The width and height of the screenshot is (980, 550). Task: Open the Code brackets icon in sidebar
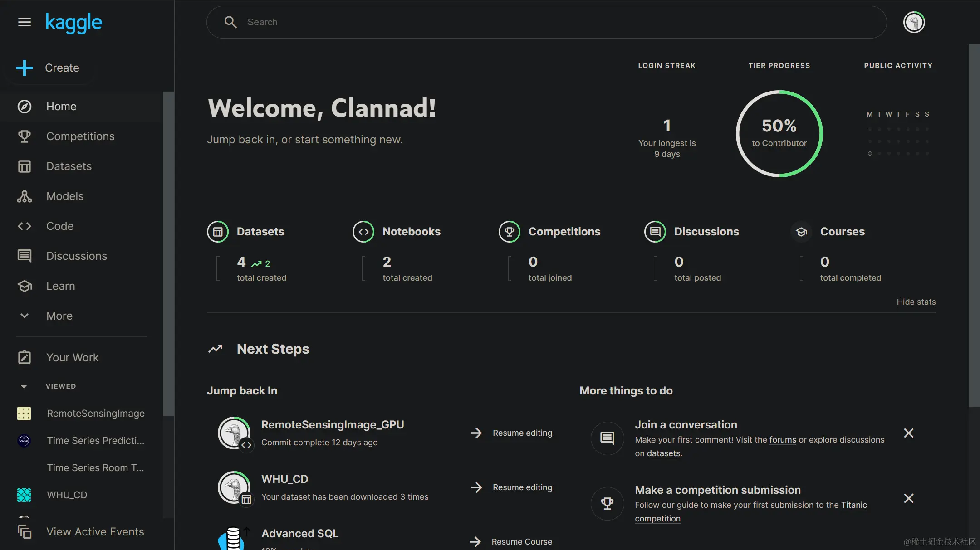[24, 226]
